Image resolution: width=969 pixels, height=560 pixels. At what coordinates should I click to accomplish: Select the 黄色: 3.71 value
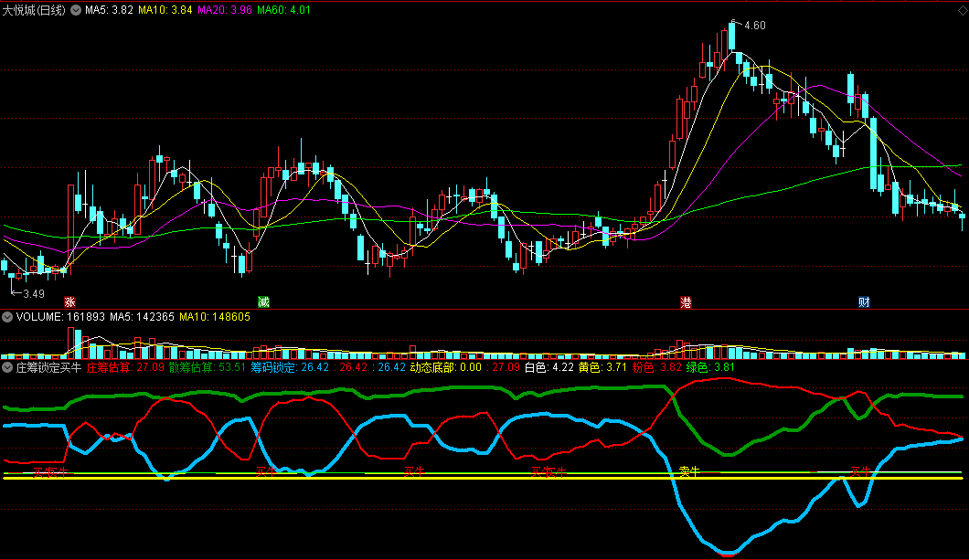[x=602, y=367]
